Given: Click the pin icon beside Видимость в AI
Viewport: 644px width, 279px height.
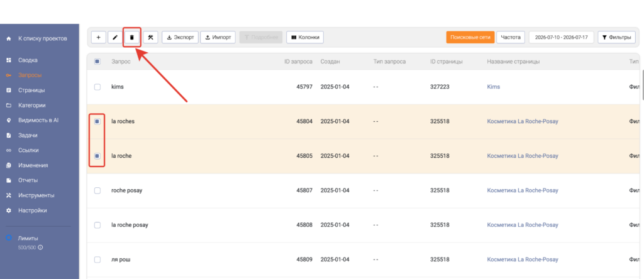Looking at the screenshot, I should click(x=9, y=120).
